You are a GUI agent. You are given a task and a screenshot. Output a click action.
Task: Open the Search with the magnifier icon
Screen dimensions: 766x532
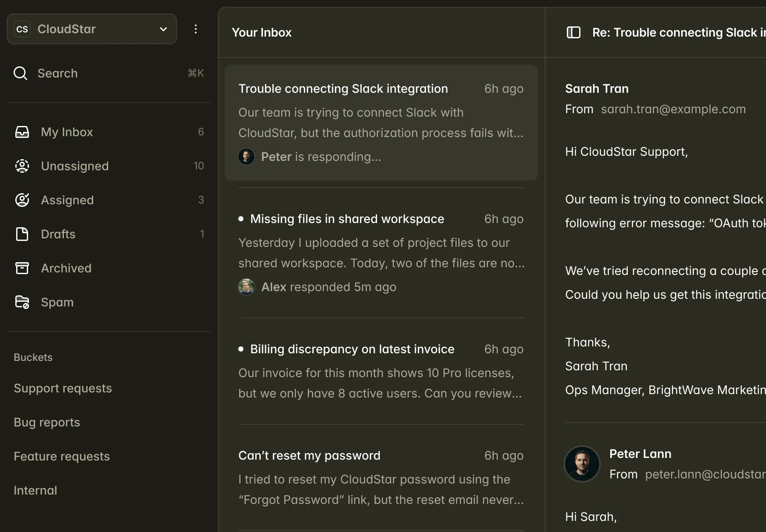(x=20, y=73)
